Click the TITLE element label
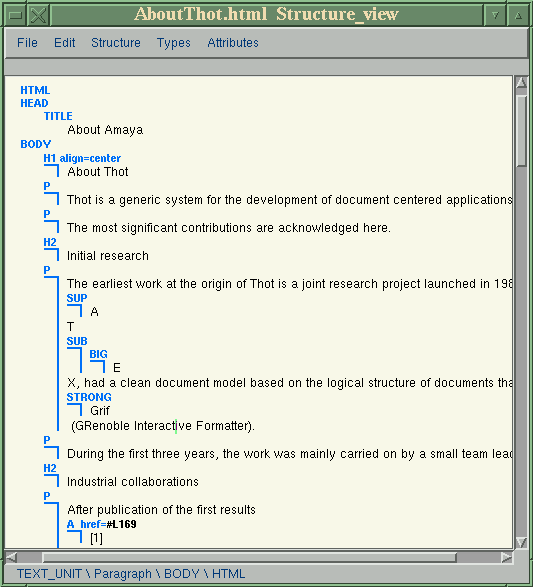The image size is (533, 587). tap(58, 116)
